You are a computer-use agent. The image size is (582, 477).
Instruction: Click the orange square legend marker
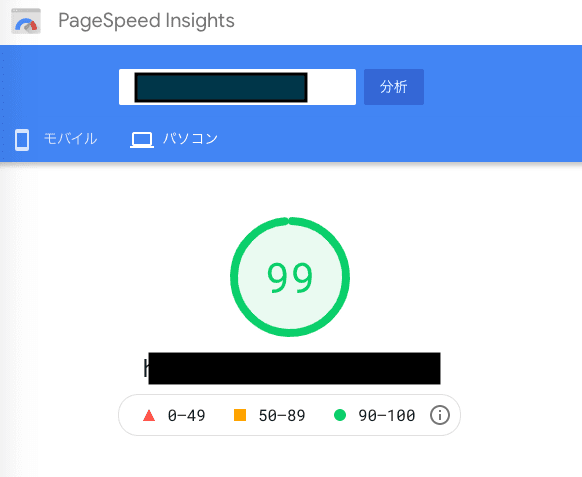[x=240, y=415]
